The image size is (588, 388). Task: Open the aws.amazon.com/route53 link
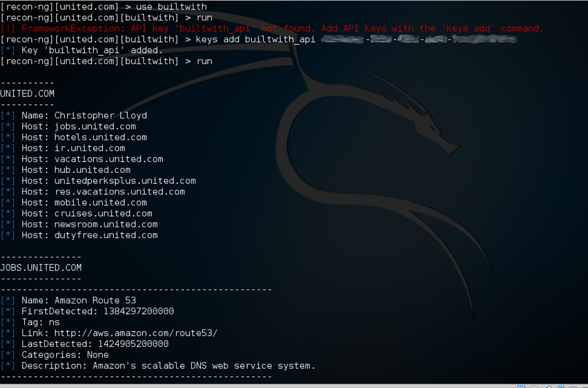136,333
